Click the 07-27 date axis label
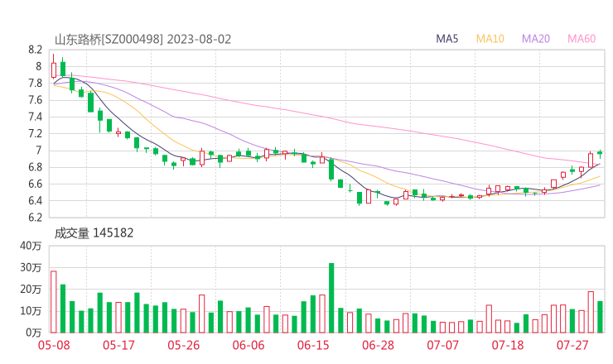Image resolution: width=613 pixels, height=364 pixels. point(572,345)
